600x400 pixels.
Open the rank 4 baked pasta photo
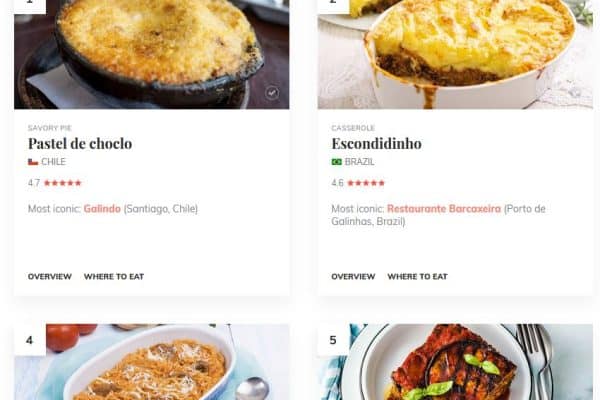[152, 362]
